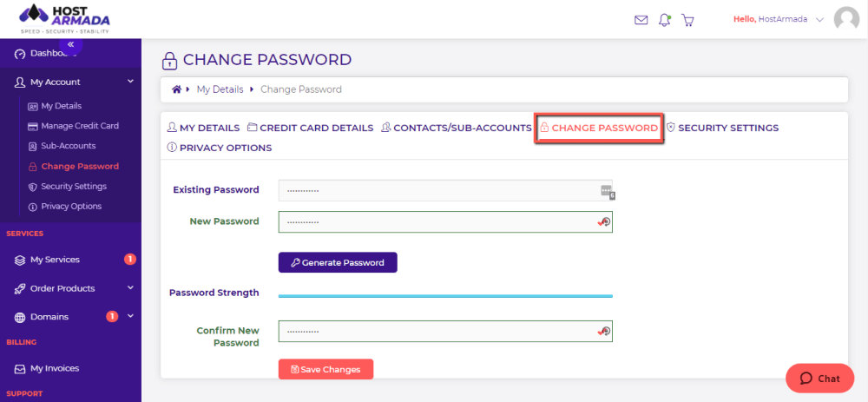Expand the HostArmada user menu chevron
This screenshot has width=868, height=402.
(820, 19)
